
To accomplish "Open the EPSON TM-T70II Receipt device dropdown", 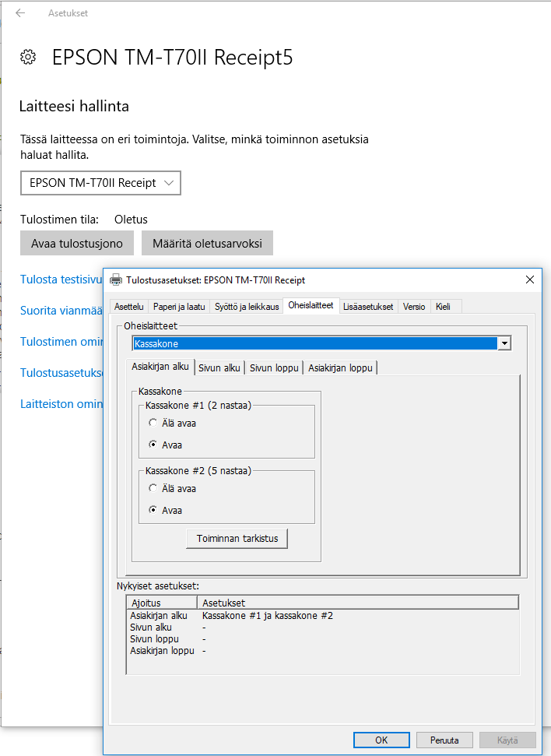I will pos(100,183).
